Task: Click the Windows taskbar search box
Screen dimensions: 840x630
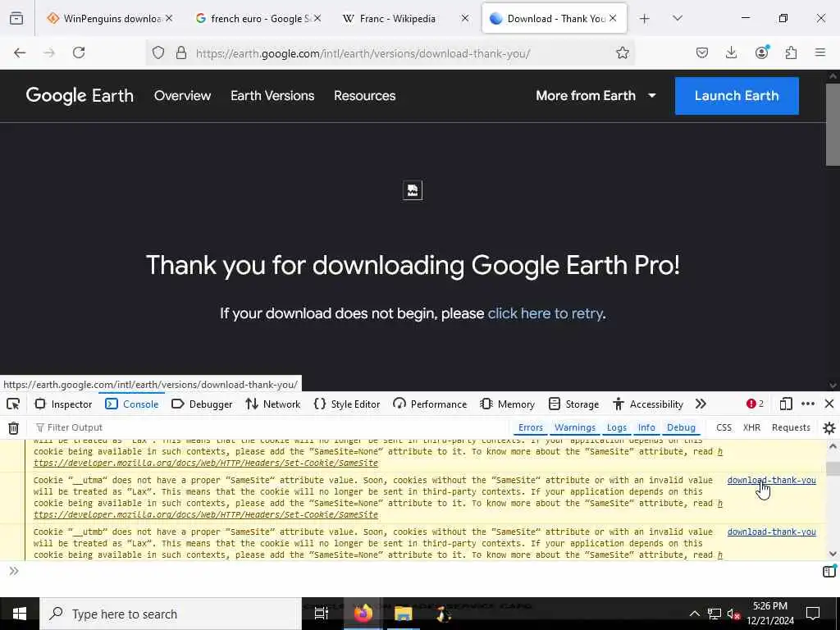Action: tap(171, 614)
